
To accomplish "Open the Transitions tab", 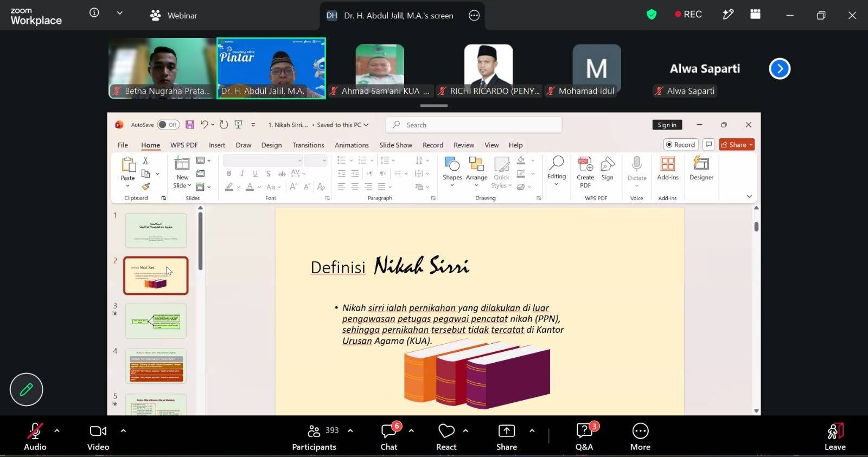I will tap(308, 145).
